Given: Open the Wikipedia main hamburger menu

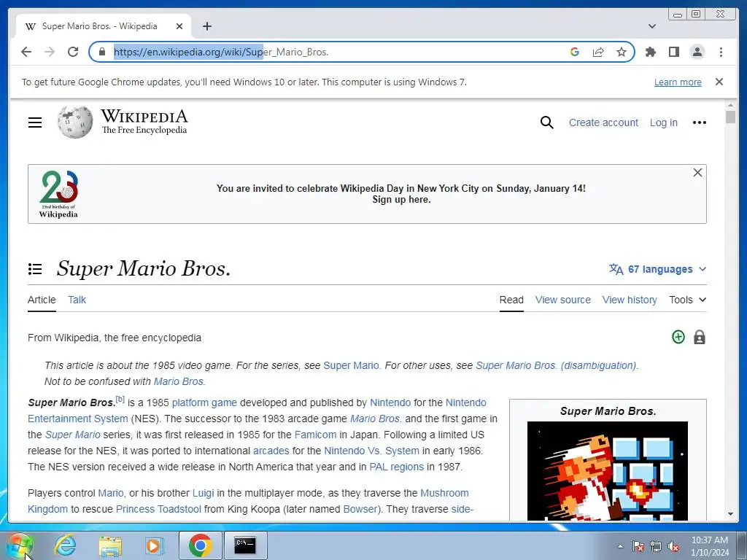Looking at the screenshot, I should pos(35,122).
